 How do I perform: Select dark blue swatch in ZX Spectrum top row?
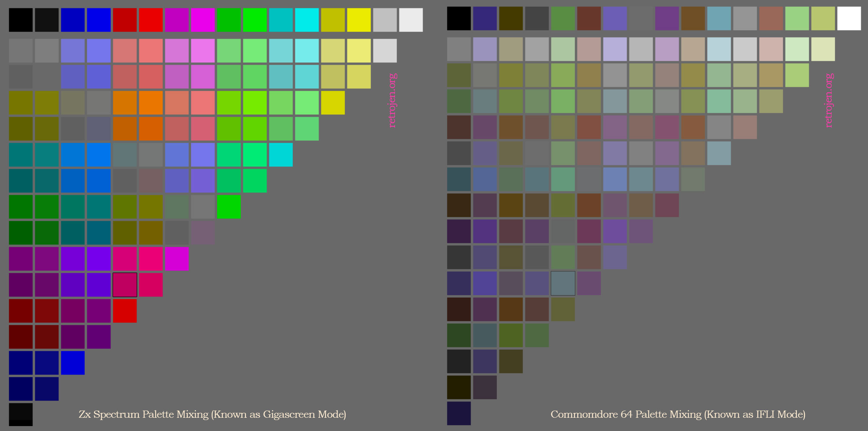[73, 20]
